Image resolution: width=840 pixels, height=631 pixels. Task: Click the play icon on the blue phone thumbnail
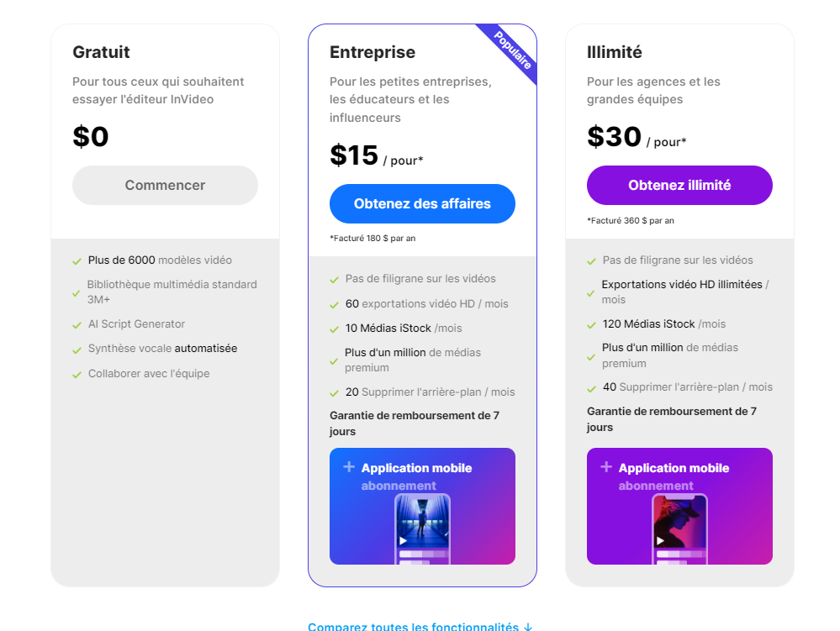pyautogui.click(x=403, y=540)
